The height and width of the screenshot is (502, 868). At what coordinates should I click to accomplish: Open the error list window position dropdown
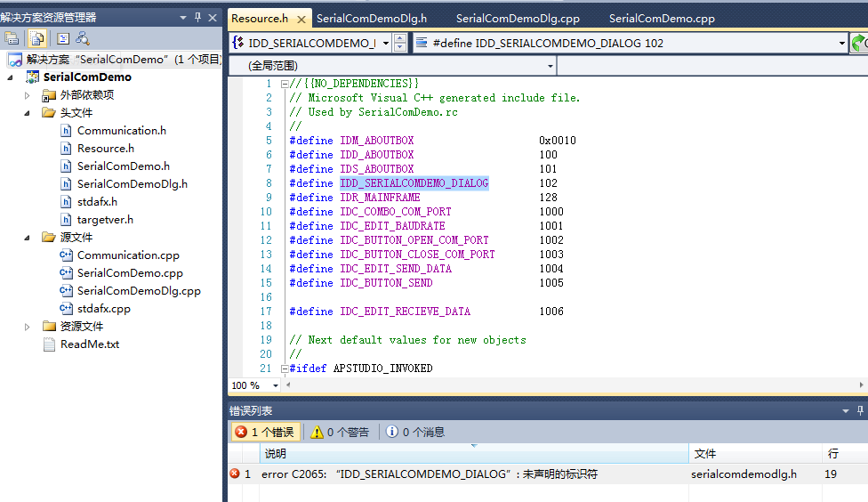point(845,411)
